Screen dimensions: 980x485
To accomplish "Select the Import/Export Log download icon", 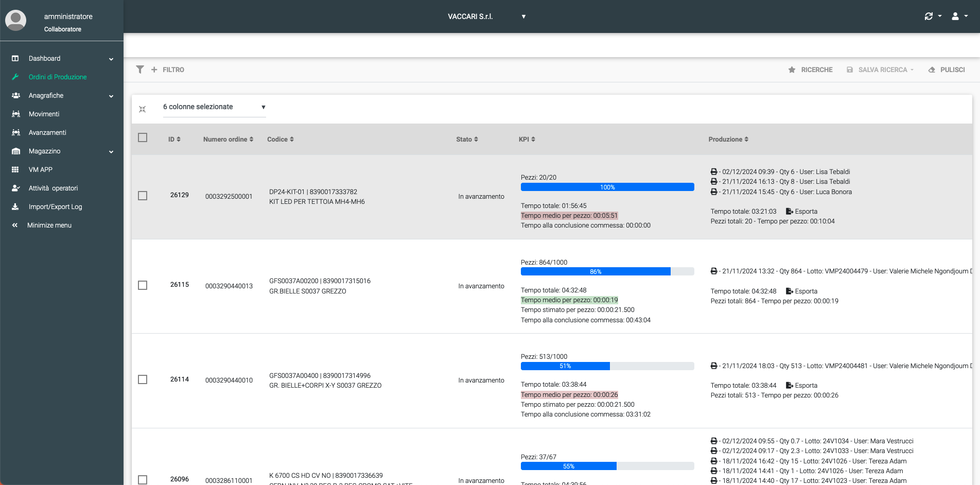I will click(15, 206).
